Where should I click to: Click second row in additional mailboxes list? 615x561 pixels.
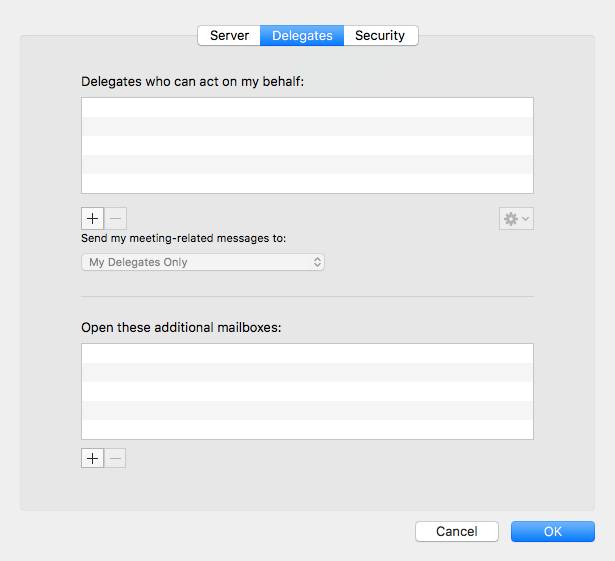(x=307, y=373)
